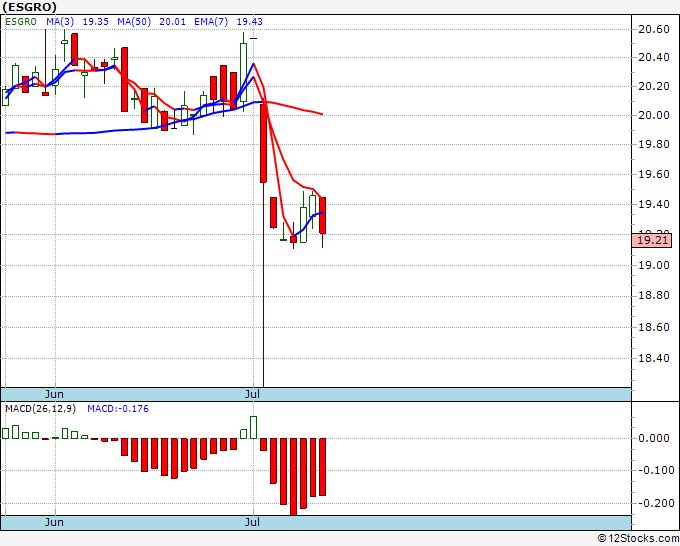Click the 20.60 price axis label
This screenshot has width=680, height=546.
pos(654,29)
